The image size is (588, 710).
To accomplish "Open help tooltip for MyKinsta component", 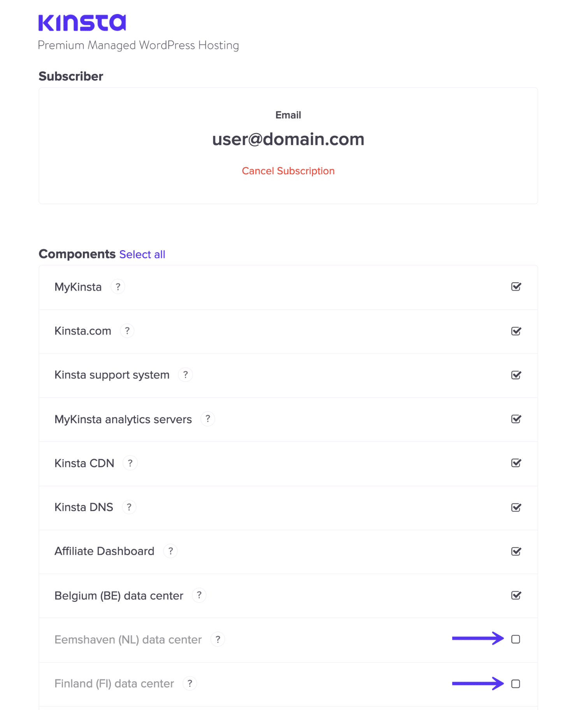I will 118,287.
